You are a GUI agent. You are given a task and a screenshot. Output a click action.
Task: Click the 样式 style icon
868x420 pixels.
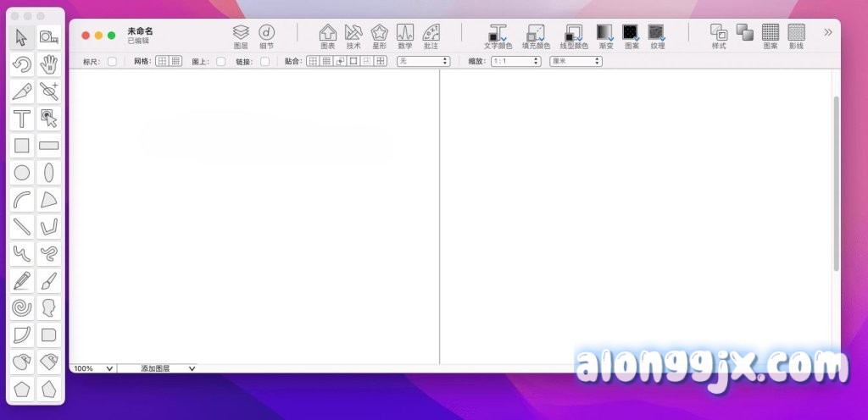[719, 36]
